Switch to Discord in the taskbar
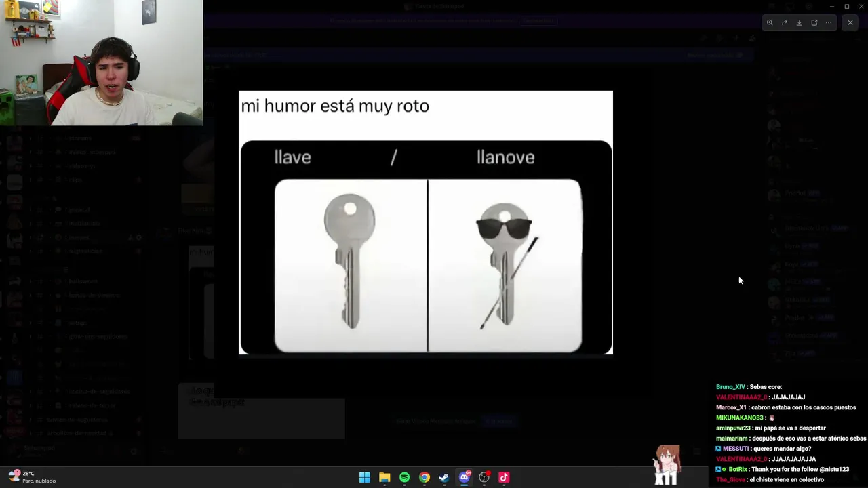The image size is (868, 488). pos(465,477)
